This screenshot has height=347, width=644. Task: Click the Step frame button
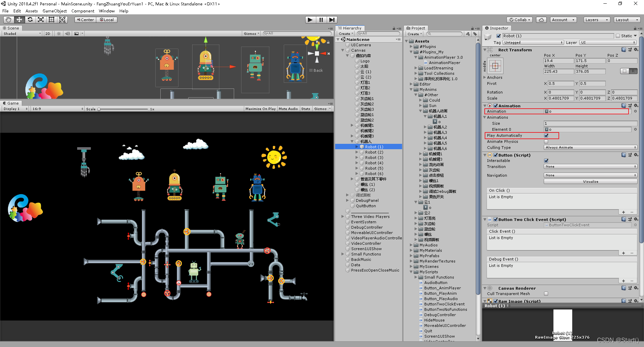pos(332,20)
